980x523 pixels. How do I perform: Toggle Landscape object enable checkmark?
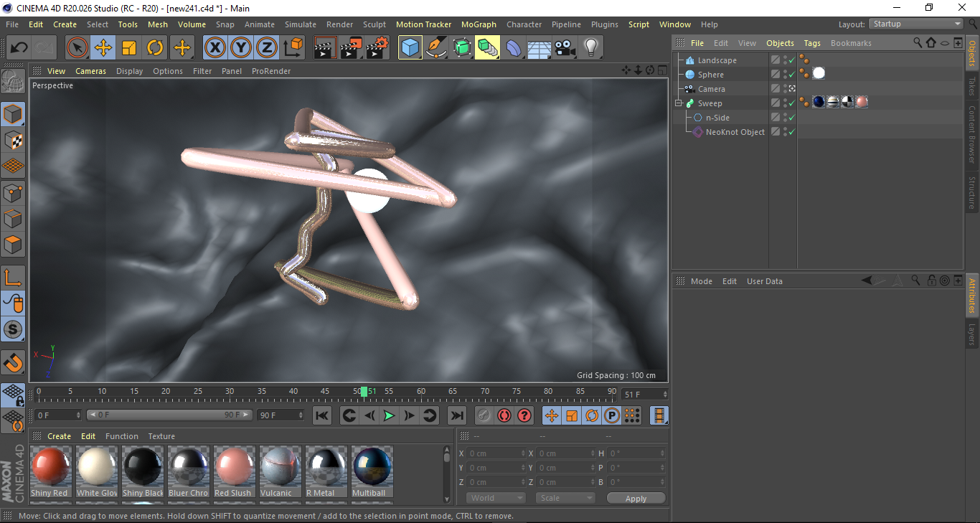[x=791, y=60]
